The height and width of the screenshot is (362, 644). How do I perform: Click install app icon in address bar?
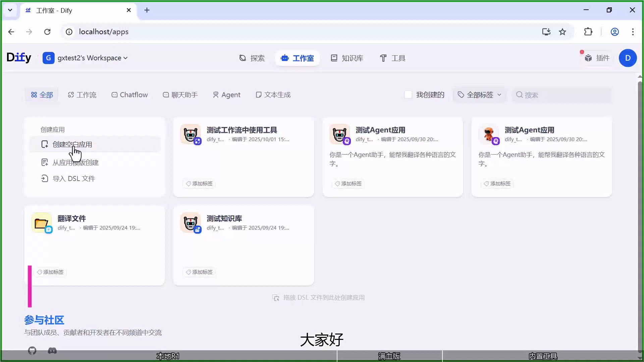tap(546, 32)
